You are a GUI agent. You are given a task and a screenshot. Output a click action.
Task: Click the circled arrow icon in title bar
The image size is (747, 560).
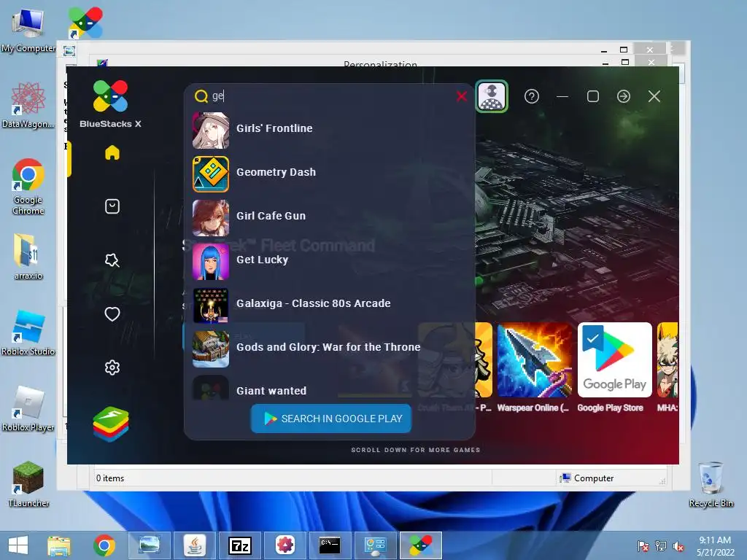[x=624, y=97]
